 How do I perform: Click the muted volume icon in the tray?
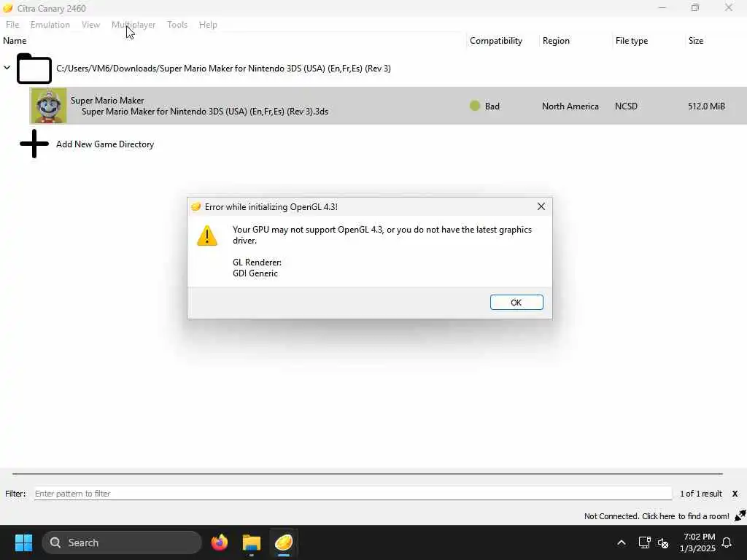(x=663, y=542)
